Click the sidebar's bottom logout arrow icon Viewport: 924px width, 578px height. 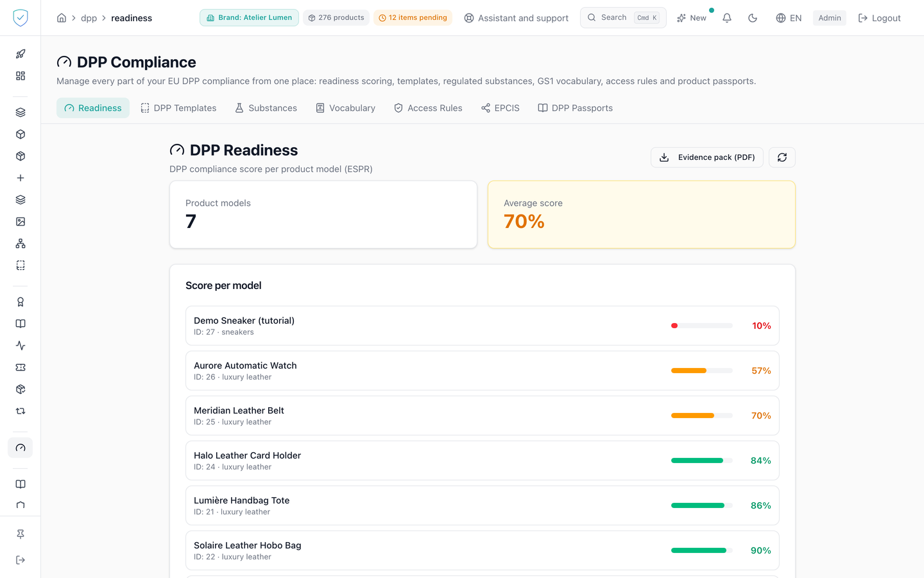click(21, 560)
